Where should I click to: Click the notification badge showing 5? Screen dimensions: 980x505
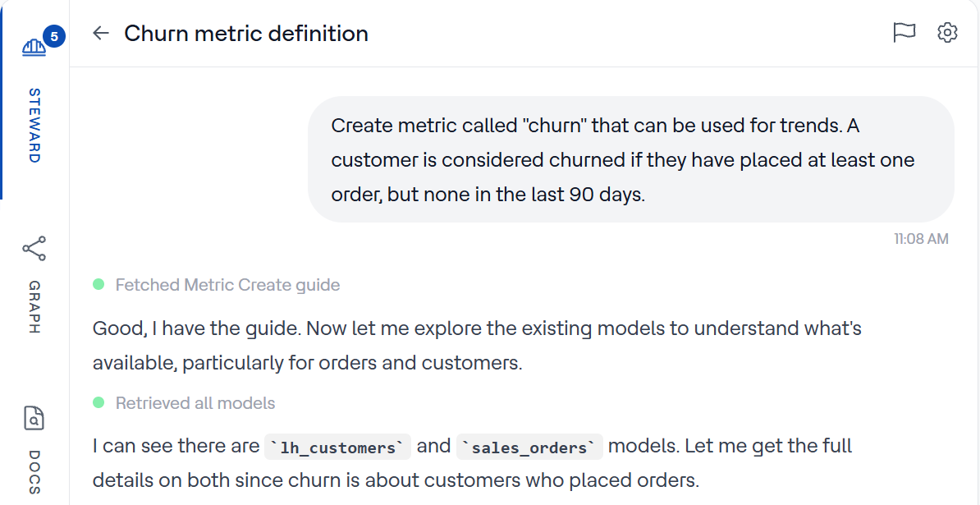coord(54,37)
